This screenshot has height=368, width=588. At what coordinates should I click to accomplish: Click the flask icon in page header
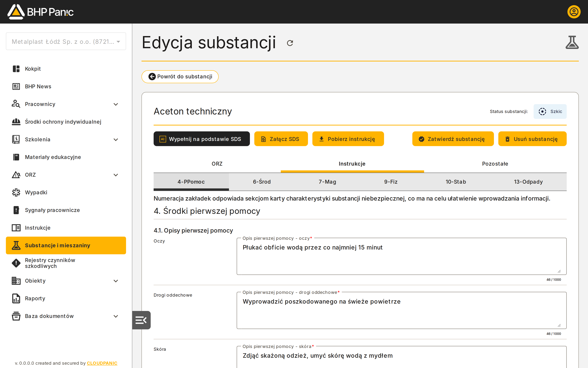(x=572, y=42)
